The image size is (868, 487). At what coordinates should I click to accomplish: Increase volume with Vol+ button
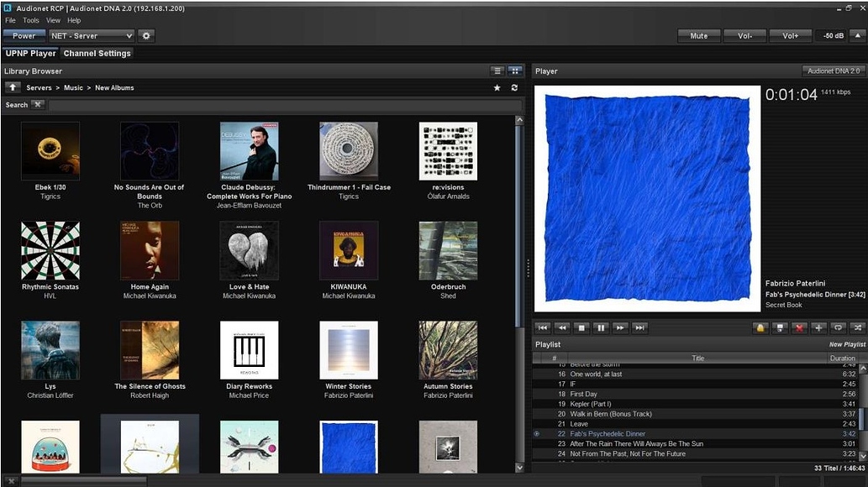[791, 35]
